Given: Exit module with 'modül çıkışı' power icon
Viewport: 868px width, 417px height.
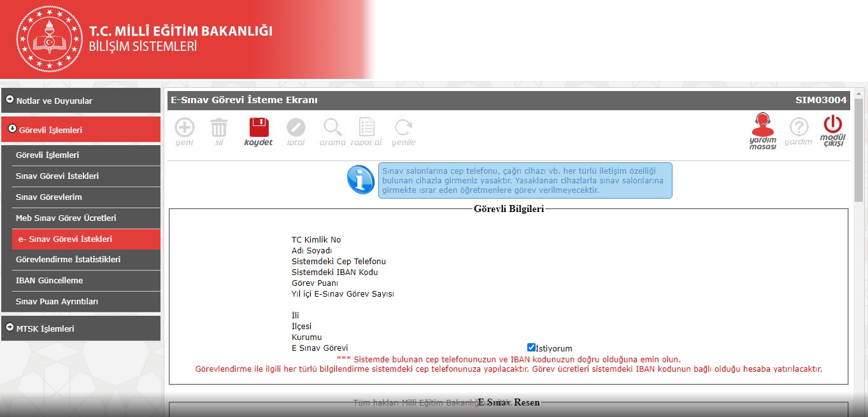Looking at the screenshot, I should 832,129.
